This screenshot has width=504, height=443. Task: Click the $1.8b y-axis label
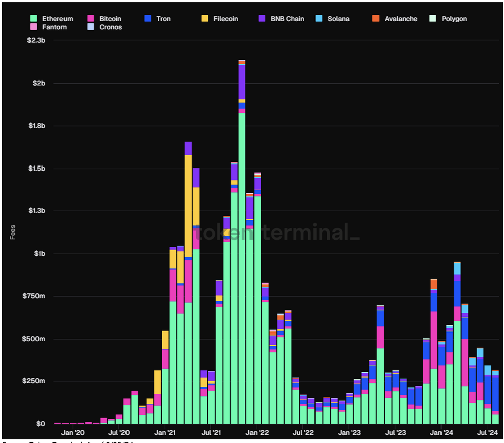click(x=37, y=126)
